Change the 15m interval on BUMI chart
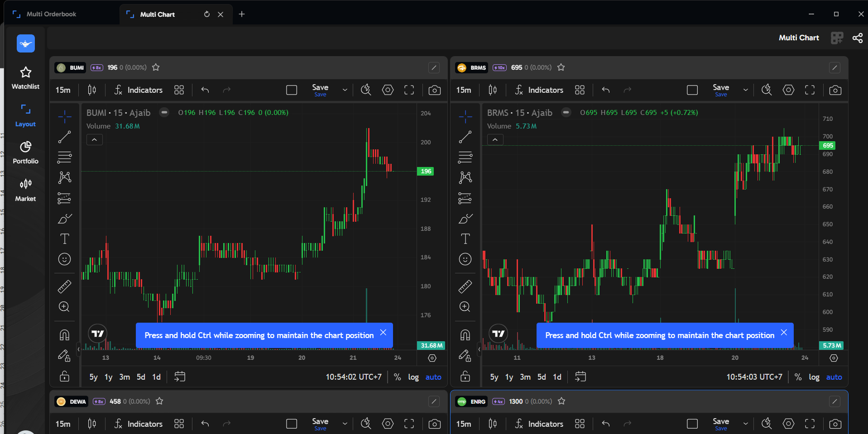 tap(63, 90)
